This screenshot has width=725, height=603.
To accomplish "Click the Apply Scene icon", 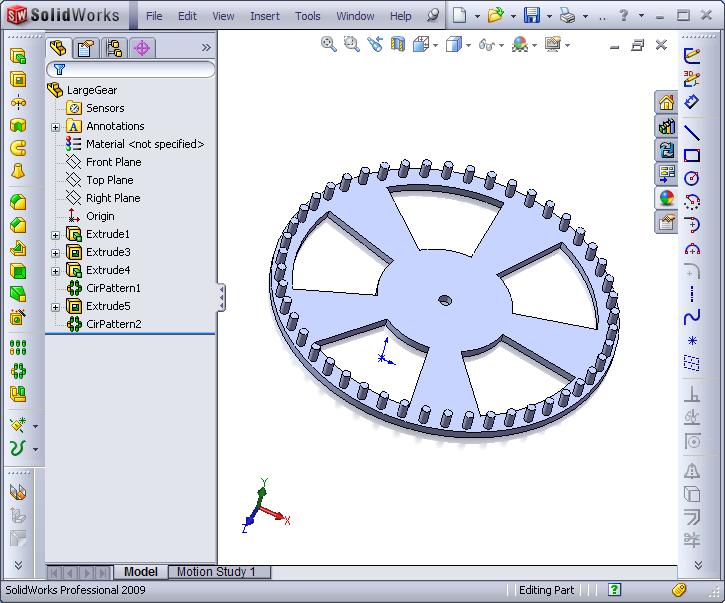I will coord(520,44).
